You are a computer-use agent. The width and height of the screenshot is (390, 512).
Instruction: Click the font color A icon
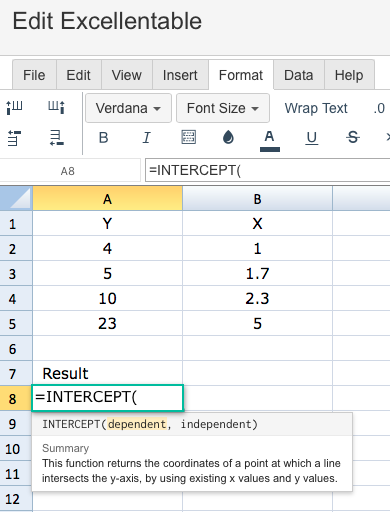tap(270, 140)
